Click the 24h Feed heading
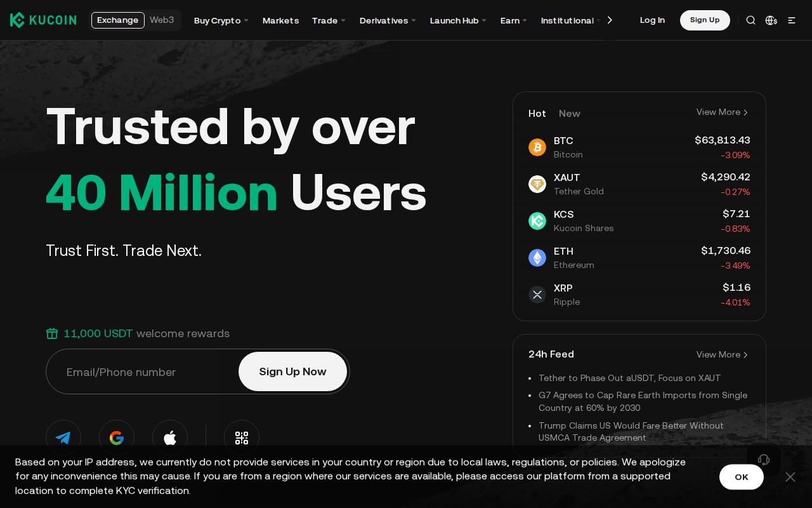This screenshot has width=812, height=508. (551, 354)
